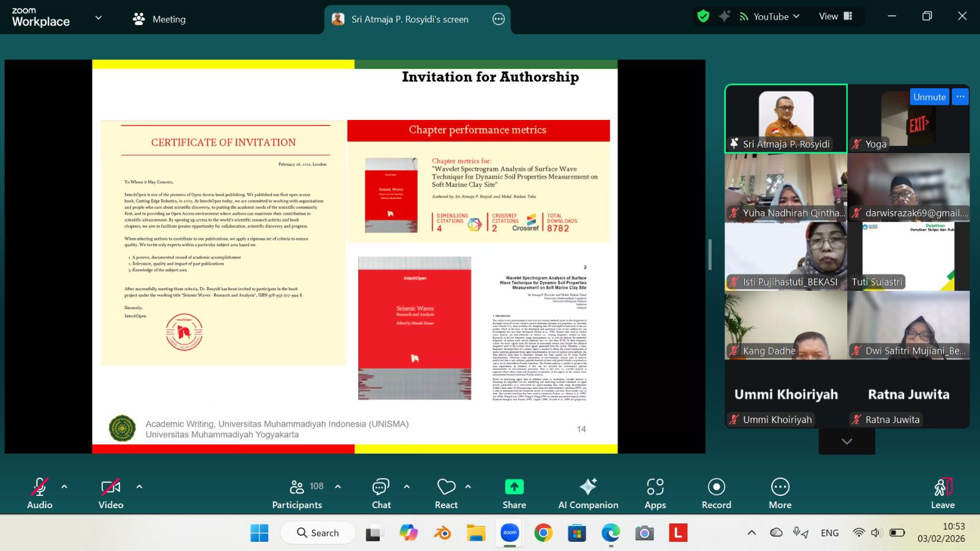Click the green Share screen button

point(514,493)
